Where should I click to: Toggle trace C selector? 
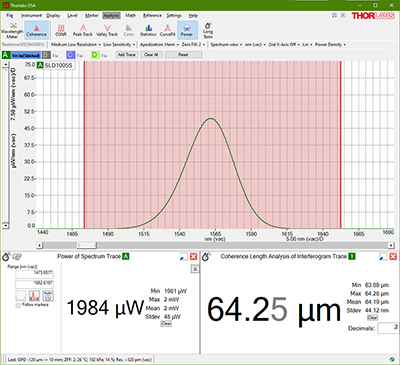(x=70, y=55)
